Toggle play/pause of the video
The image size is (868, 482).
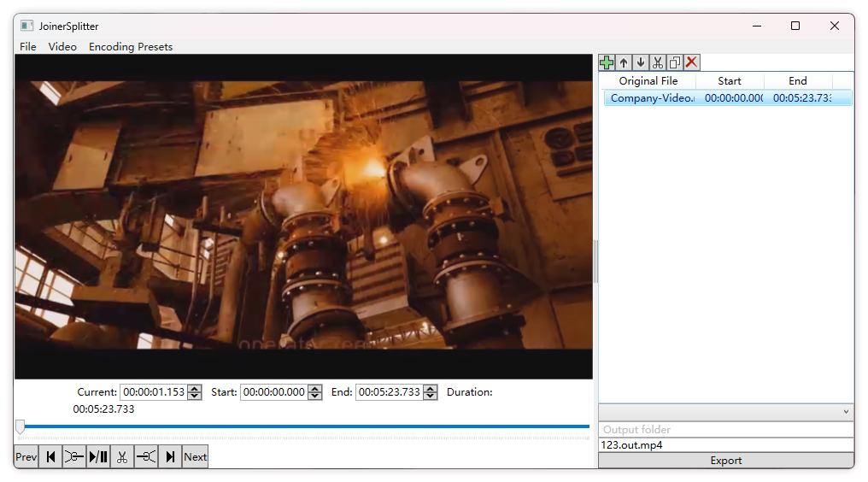pos(98,457)
